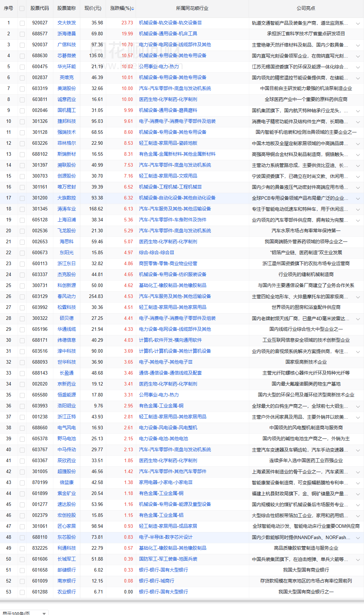Screen dimensions: 364x615
Task: Expand company highlight for 春风动力
Action: [358, 297]
